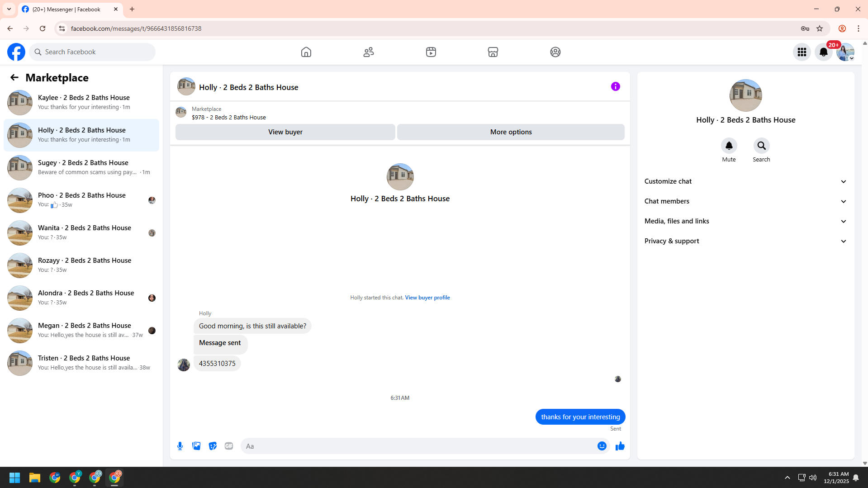Viewport: 868px width, 488px height.
Task: Expand Customize chat section
Action: click(x=745, y=181)
